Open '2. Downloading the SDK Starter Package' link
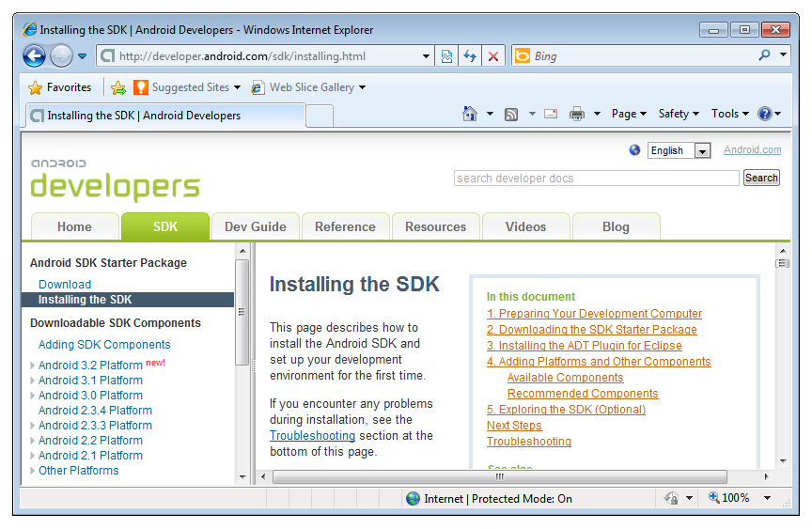 point(591,330)
